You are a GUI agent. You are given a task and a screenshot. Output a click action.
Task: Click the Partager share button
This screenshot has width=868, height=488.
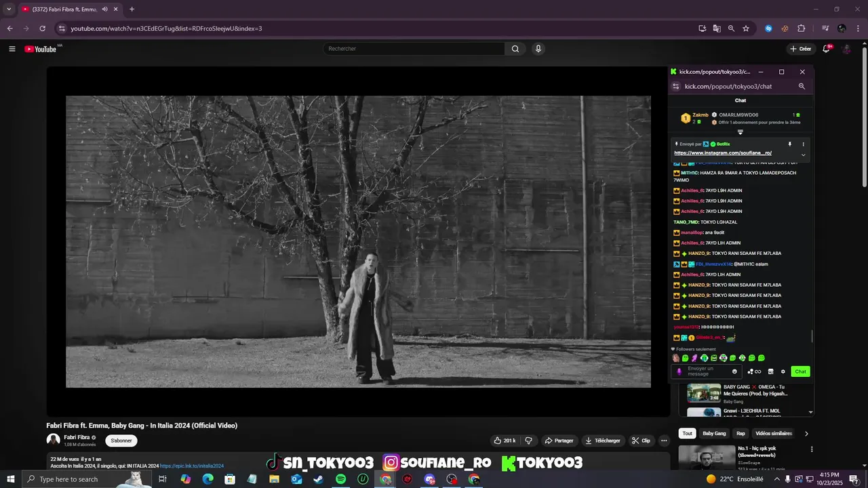tap(559, 441)
